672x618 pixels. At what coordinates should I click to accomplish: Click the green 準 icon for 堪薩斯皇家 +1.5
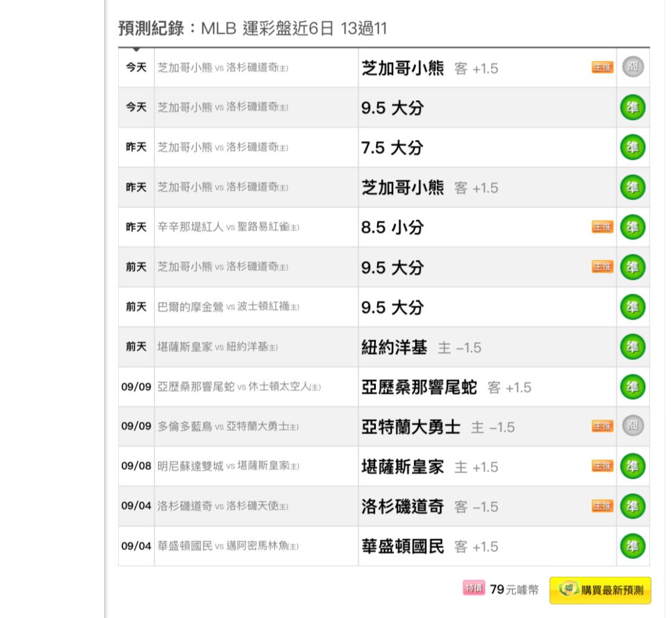click(x=633, y=466)
